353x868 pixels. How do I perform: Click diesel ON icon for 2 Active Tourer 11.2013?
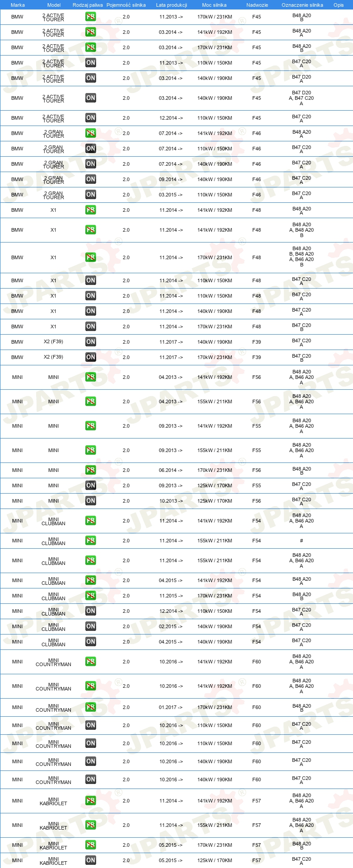coord(91,63)
